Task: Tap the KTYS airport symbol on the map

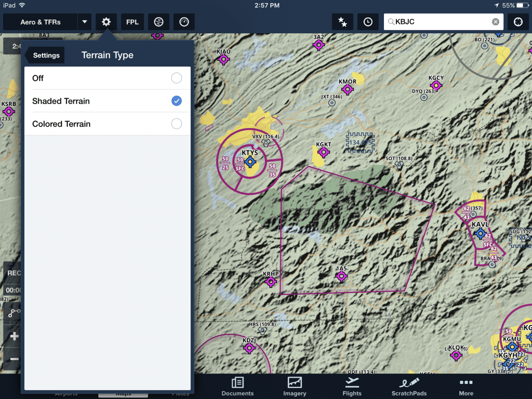Action: 251,162
